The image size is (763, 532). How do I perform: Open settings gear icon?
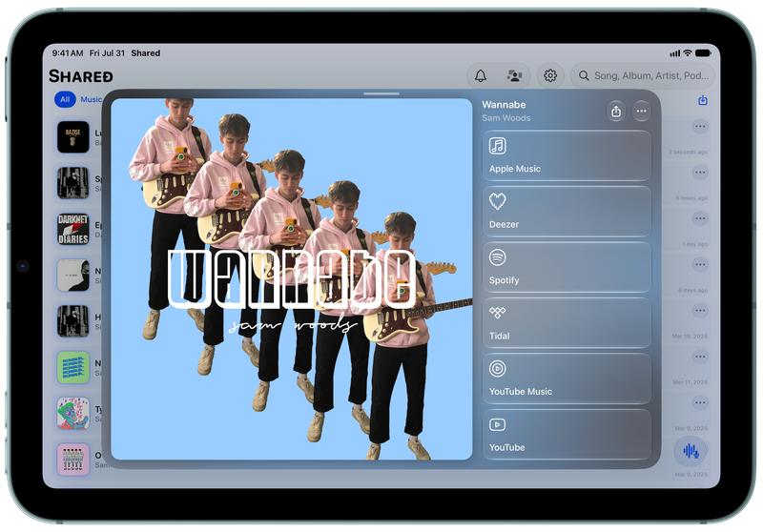coord(550,76)
